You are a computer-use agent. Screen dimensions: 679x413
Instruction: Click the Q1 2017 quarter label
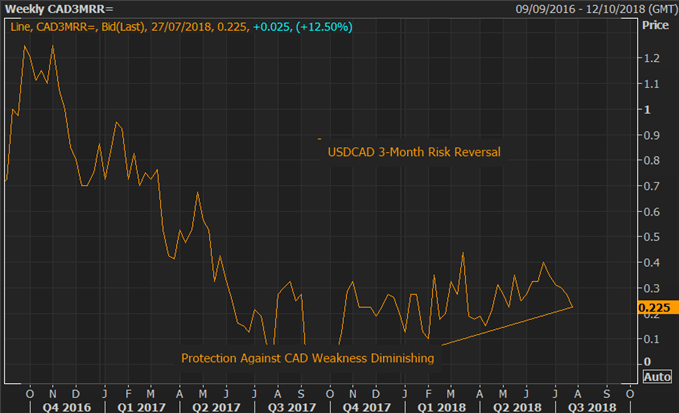pos(142,407)
